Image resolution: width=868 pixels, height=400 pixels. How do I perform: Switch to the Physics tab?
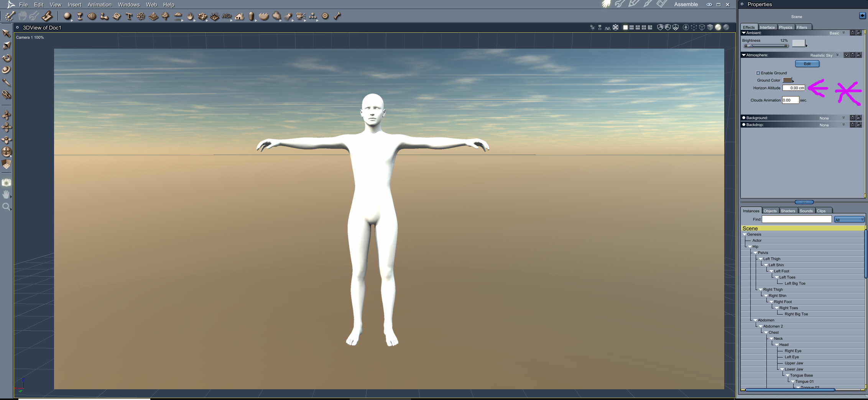pyautogui.click(x=786, y=27)
